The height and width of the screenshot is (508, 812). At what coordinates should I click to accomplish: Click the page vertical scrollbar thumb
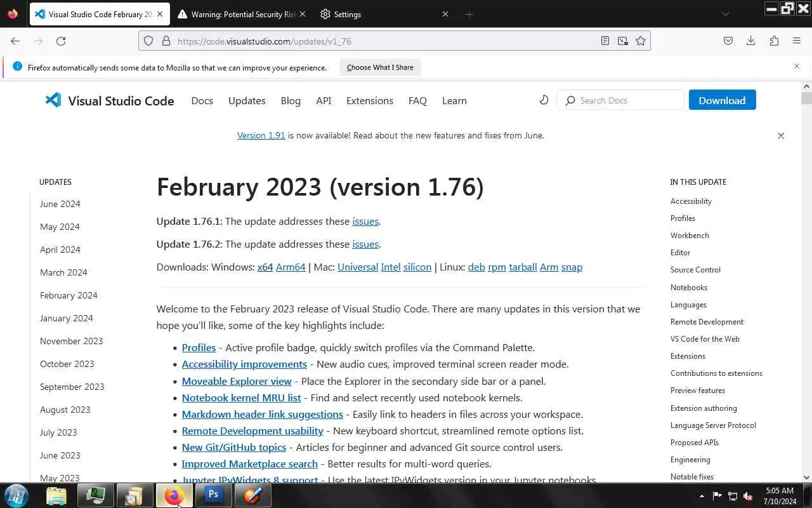pos(806,98)
